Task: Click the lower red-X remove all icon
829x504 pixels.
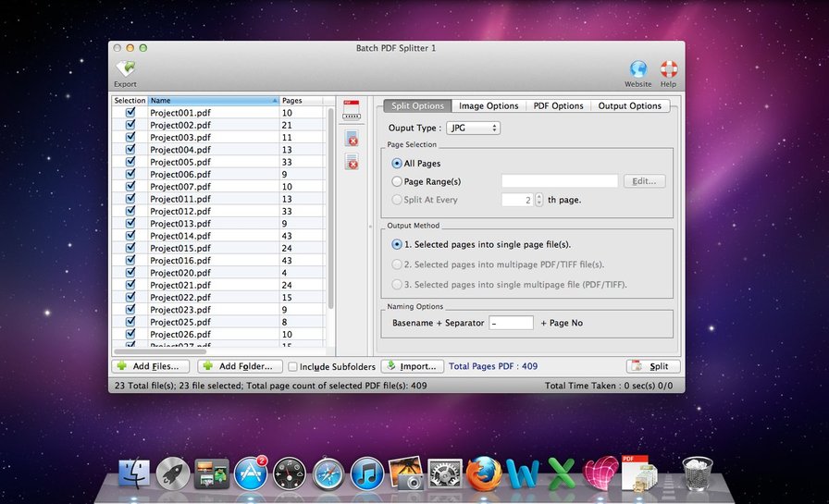Action: click(x=352, y=162)
